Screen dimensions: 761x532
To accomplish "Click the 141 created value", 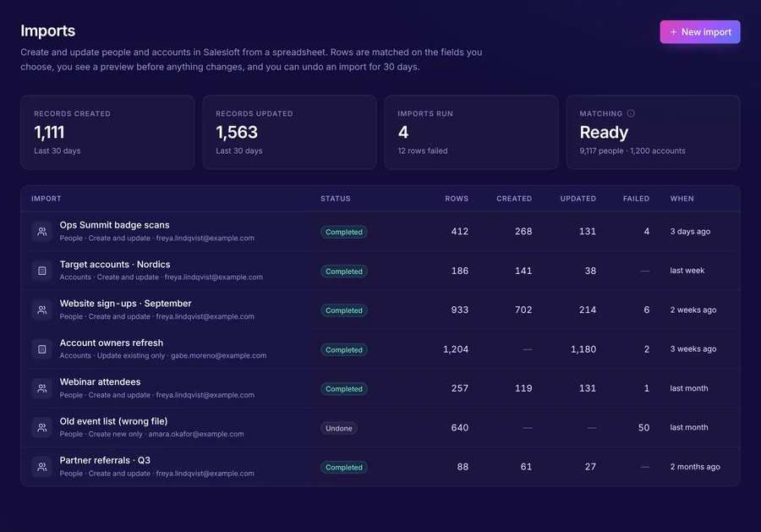I will (523, 271).
